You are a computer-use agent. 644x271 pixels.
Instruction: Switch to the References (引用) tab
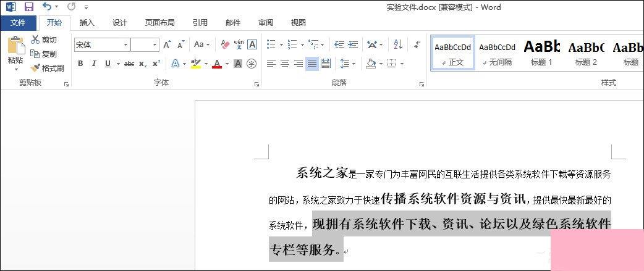tap(200, 23)
